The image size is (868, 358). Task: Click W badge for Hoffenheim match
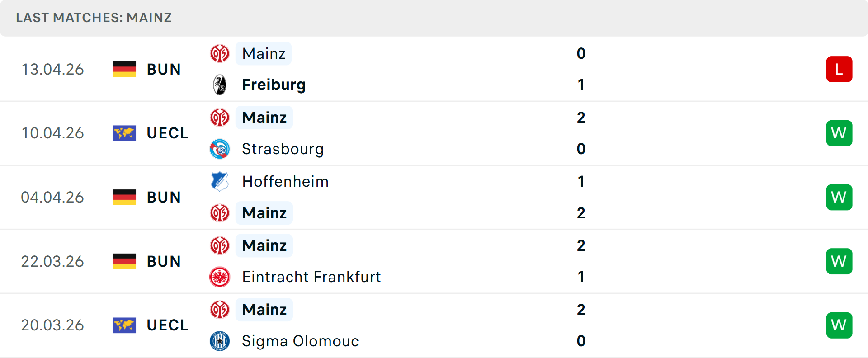pyautogui.click(x=839, y=198)
